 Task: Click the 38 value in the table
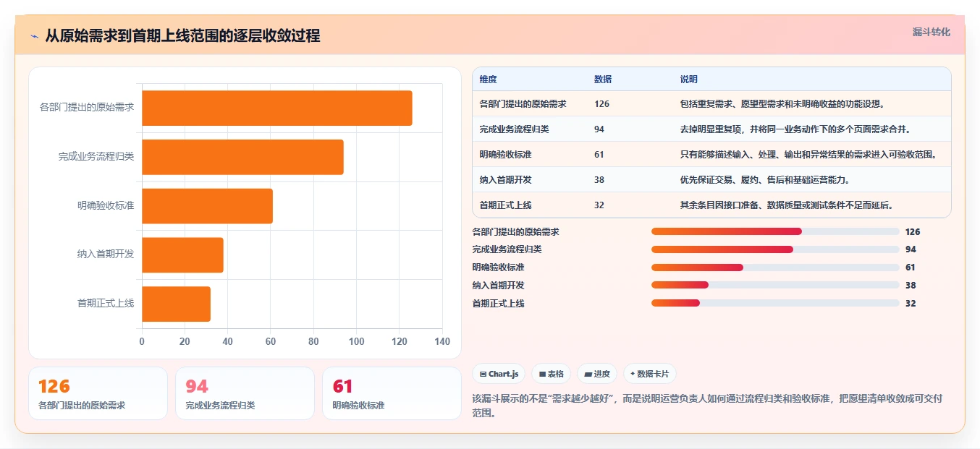(x=599, y=180)
